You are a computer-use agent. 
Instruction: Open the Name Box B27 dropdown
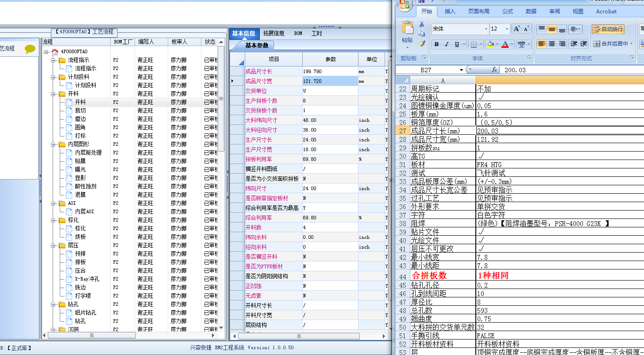[x=461, y=70]
